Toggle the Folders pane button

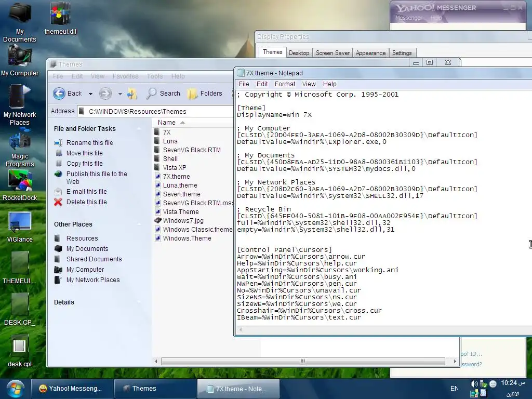[x=205, y=94]
